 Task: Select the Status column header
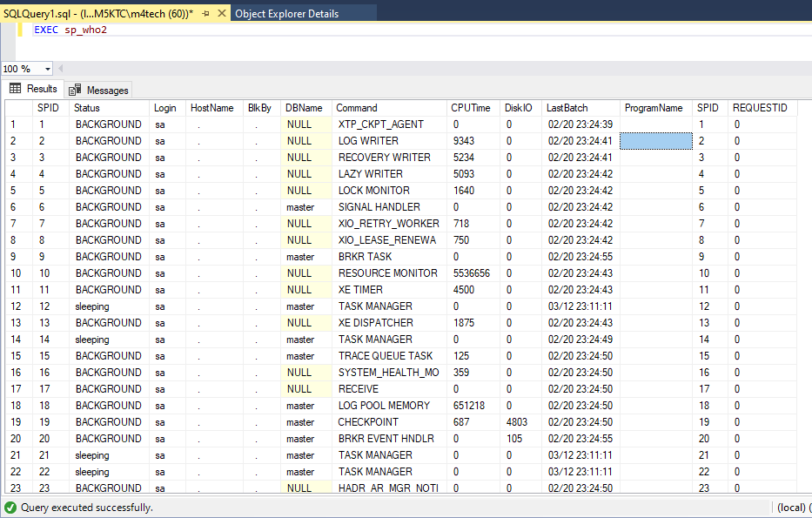[87, 108]
